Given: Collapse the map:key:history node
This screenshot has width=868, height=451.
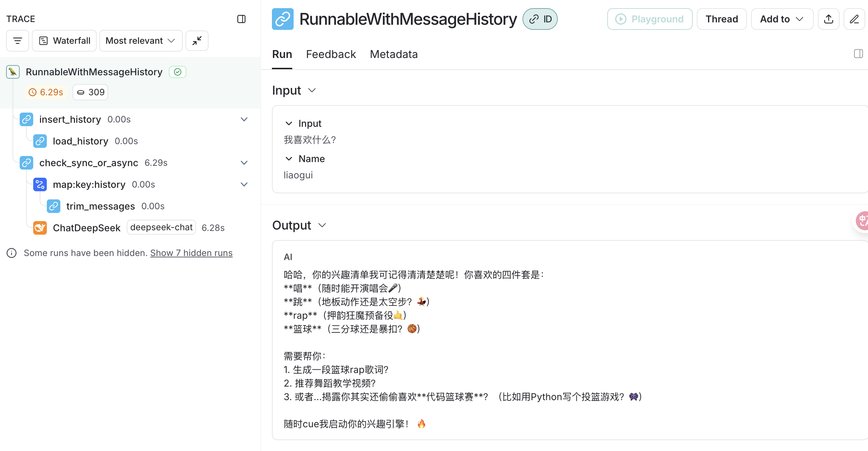Looking at the screenshot, I should coord(244,184).
